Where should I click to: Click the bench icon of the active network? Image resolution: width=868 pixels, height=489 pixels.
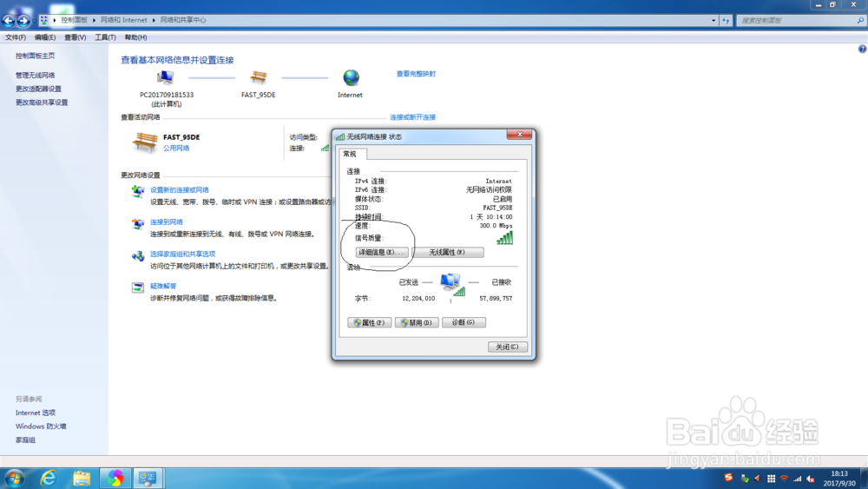pyautogui.click(x=145, y=142)
